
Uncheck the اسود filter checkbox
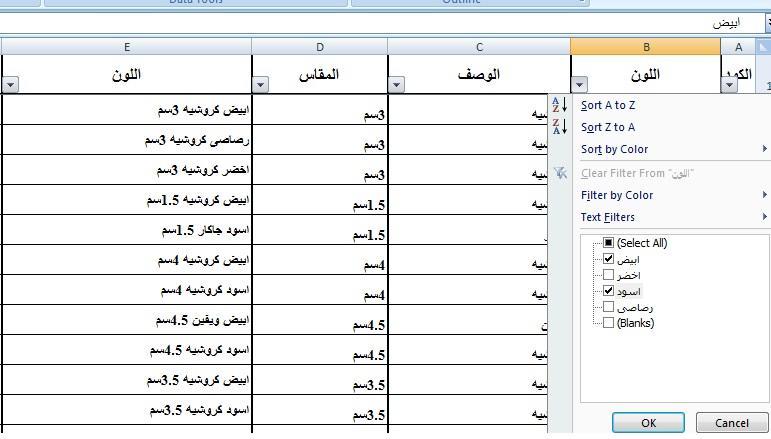pos(608,291)
